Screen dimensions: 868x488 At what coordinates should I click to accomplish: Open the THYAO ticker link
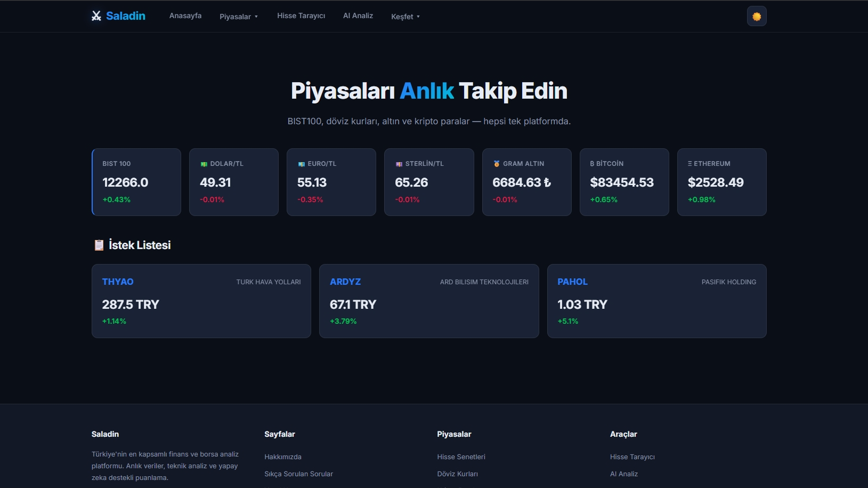point(118,282)
